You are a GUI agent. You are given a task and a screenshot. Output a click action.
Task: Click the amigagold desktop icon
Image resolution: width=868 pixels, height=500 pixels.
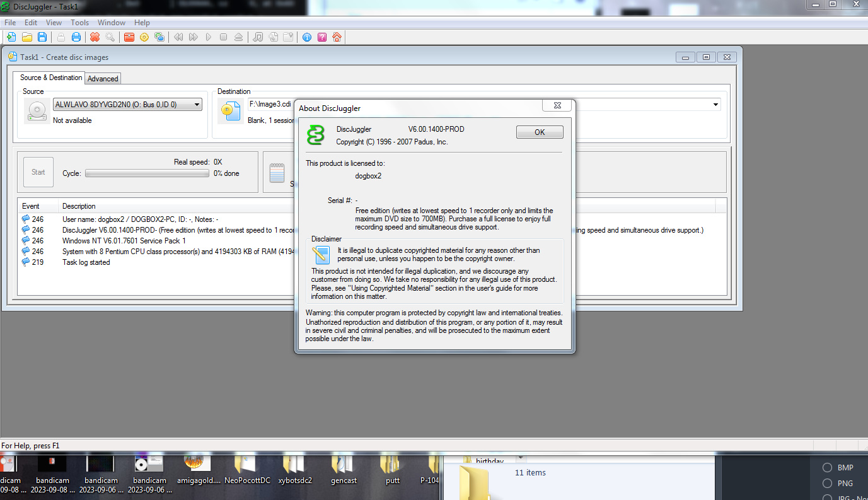[x=199, y=470]
